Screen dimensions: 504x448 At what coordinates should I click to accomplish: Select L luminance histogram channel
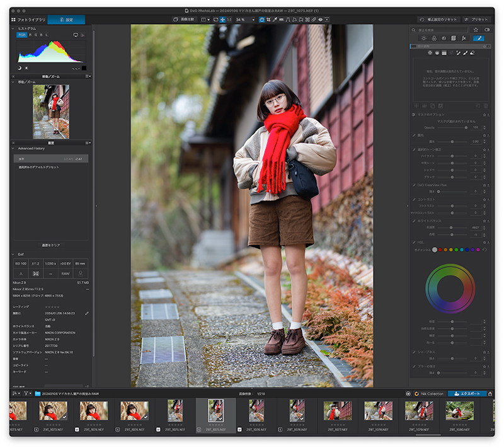point(46,35)
